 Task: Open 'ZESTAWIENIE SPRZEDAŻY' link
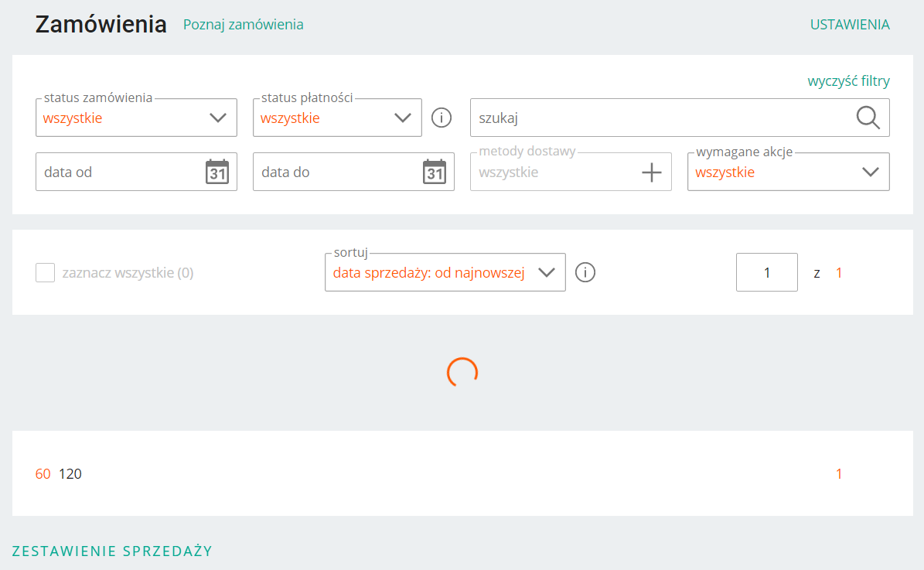pos(112,551)
